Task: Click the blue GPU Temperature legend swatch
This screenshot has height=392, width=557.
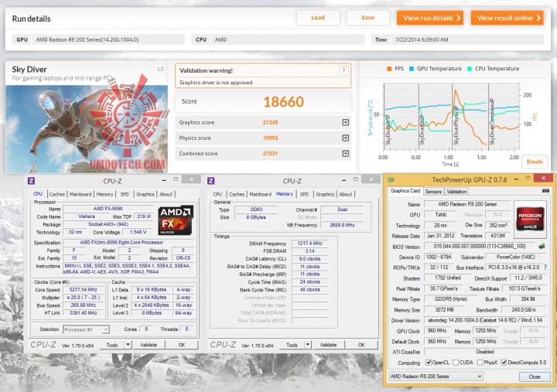Action: (412, 69)
